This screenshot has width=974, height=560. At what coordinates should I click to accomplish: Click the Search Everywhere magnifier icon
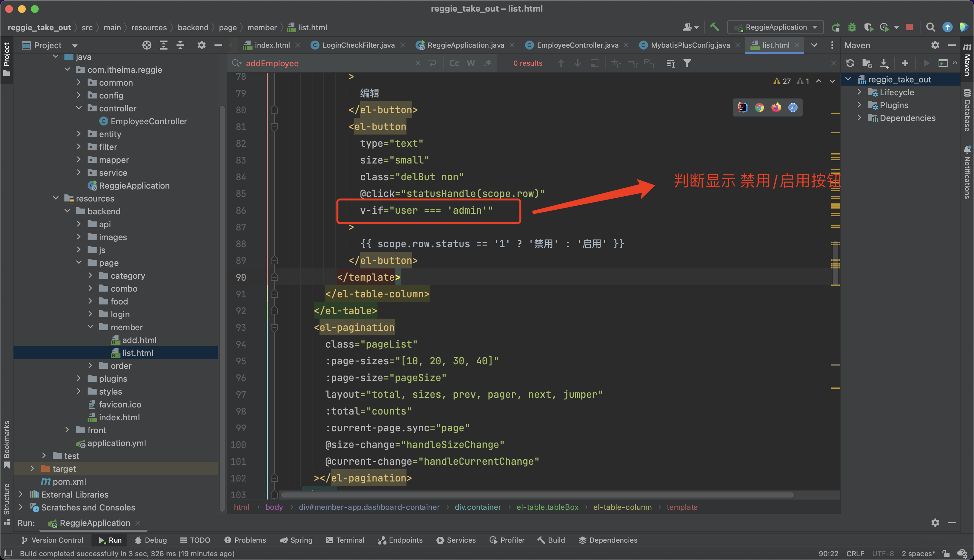[x=930, y=27]
